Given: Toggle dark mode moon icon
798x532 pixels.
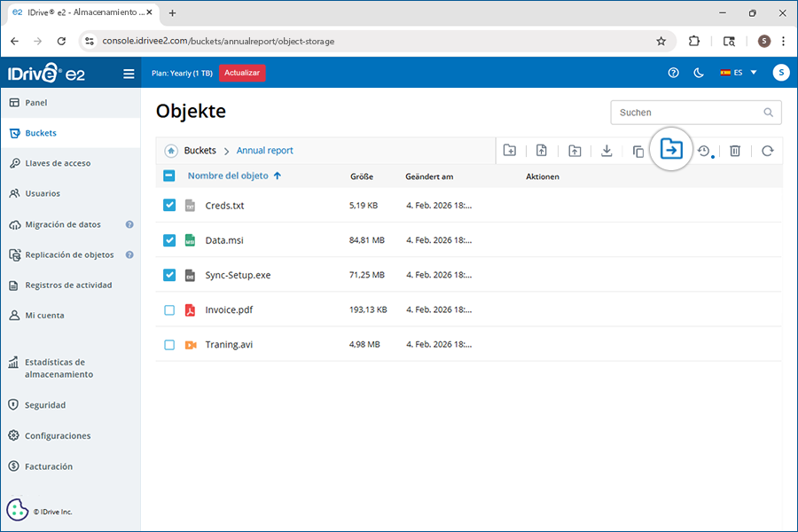Looking at the screenshot, I should point(699,73).
